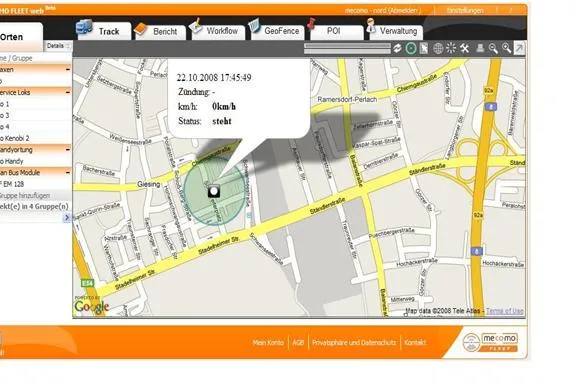Click the globe toolbar icon

tap(438, 48)
